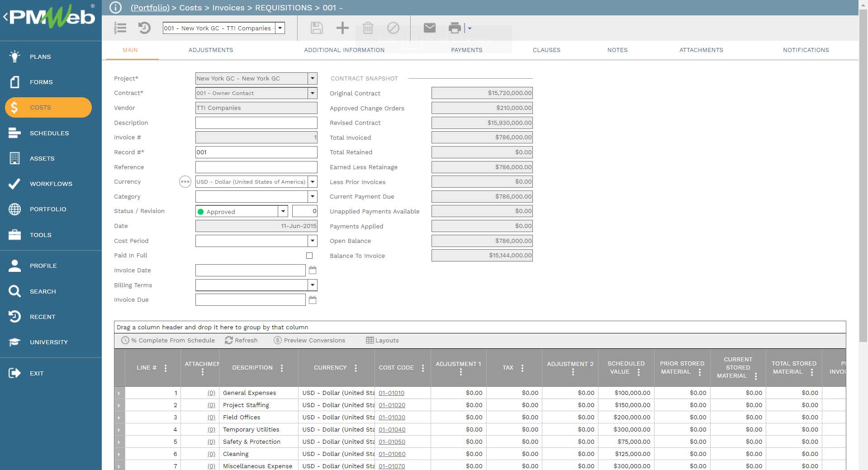This screenshot has width=868, height=470.
Task: Click the trash delete icon
Action: point(368,28)
